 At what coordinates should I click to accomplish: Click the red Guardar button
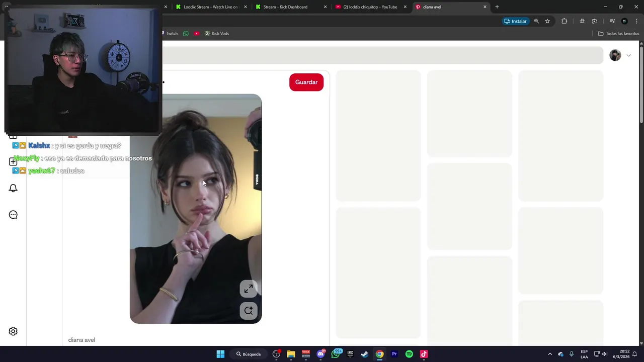click(306, 82)
